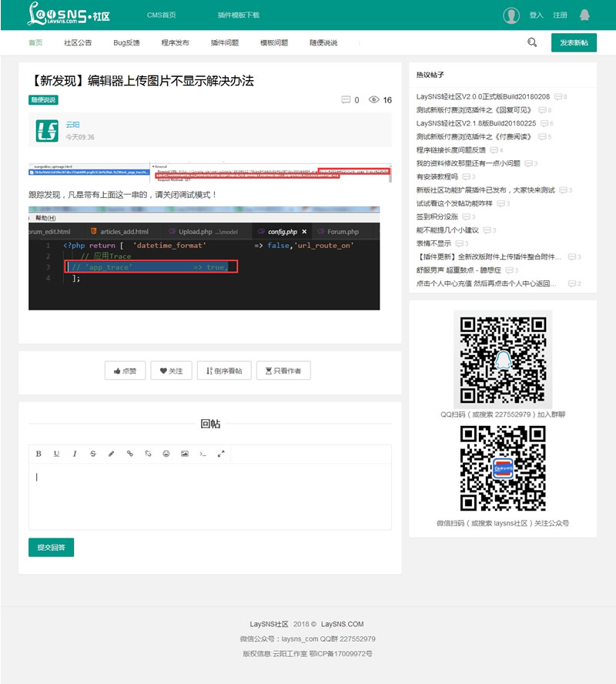Open the WeChat QR code image
Image resolution: width=616 pixels, height=684 pixels.
(503, 468)
